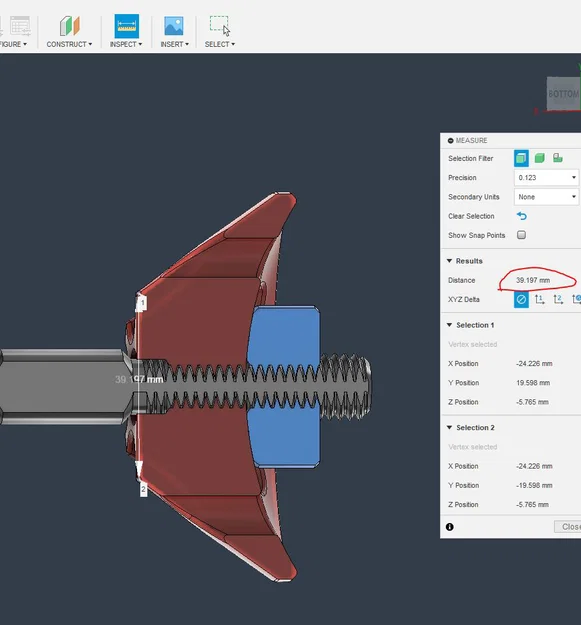Click the Close button in Measure panel
The width and height of the screenshot is (581, 625).
click(568, 527)
